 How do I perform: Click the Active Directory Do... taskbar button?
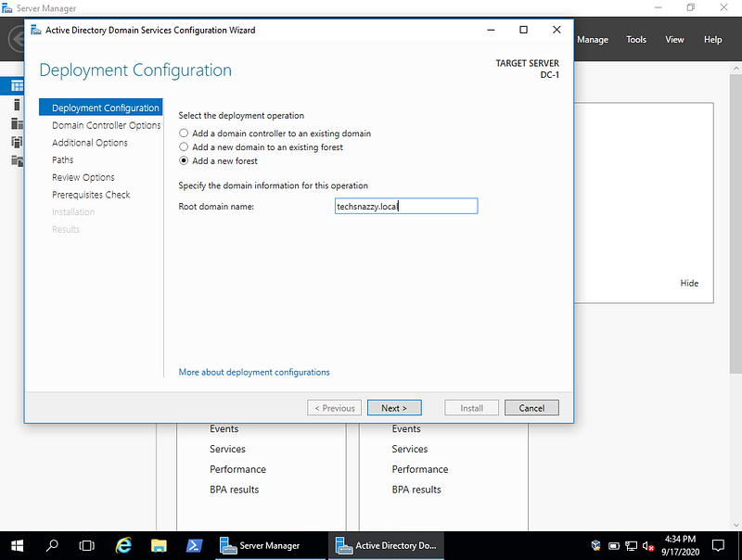[386, 546]
